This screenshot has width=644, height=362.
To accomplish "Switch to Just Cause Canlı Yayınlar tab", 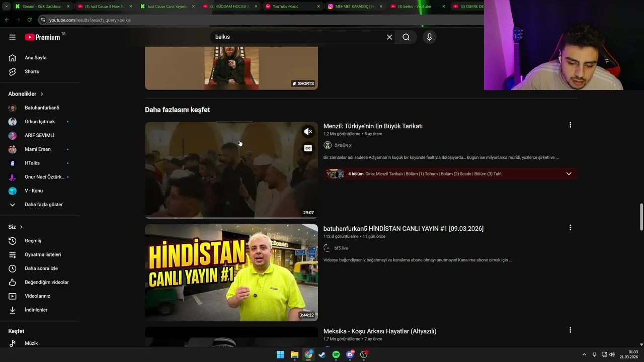I will click(168, 7).
